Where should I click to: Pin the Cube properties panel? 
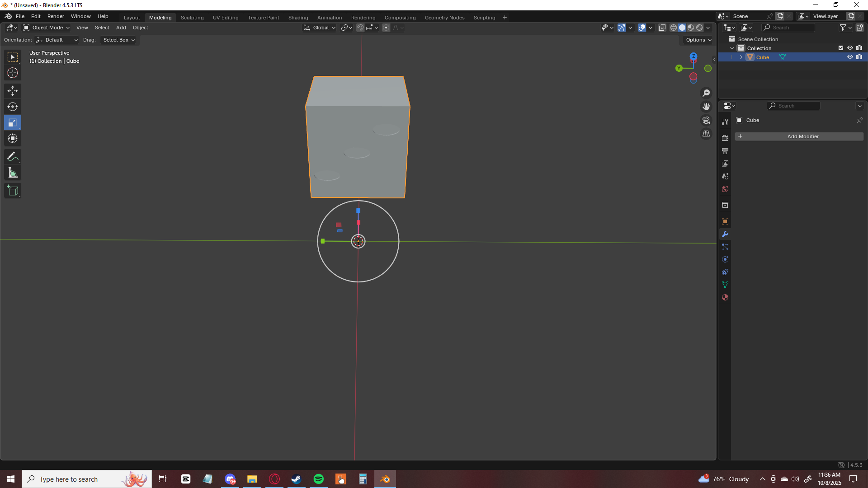pos(859,120)
